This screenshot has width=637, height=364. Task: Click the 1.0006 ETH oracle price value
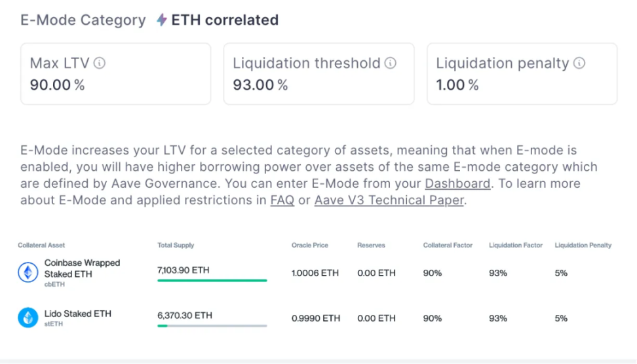(x=315, y=273)
